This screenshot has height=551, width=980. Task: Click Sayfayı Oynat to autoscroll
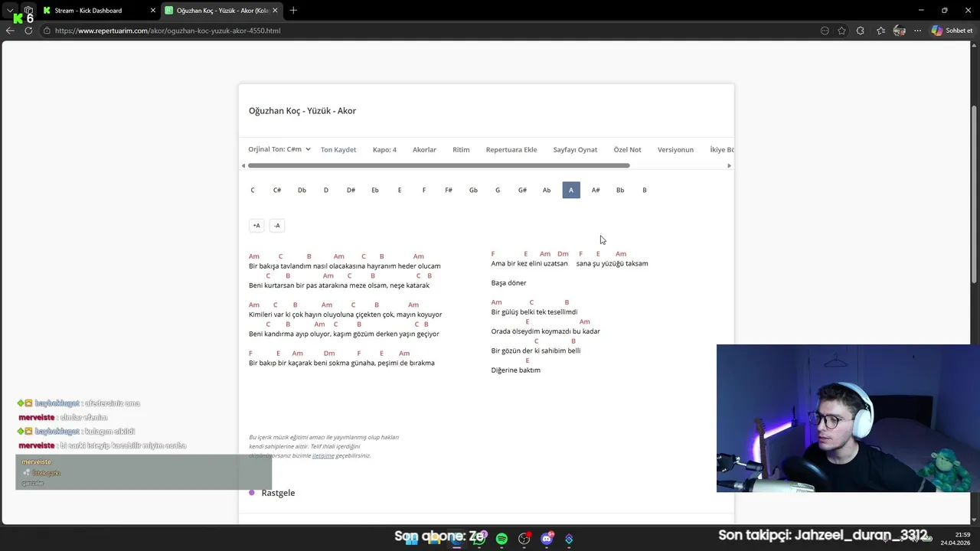pyautogui.click(x=575, y=150)
